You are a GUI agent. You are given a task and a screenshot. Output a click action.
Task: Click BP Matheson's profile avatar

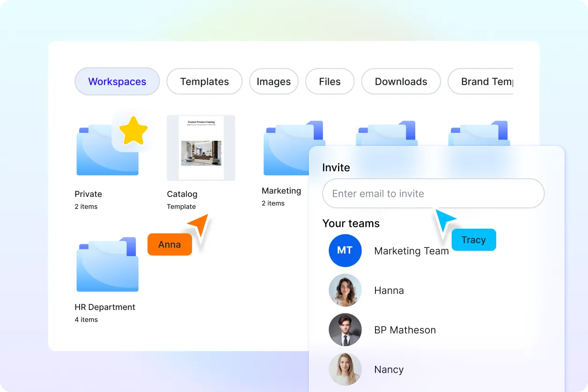[345, 330]
